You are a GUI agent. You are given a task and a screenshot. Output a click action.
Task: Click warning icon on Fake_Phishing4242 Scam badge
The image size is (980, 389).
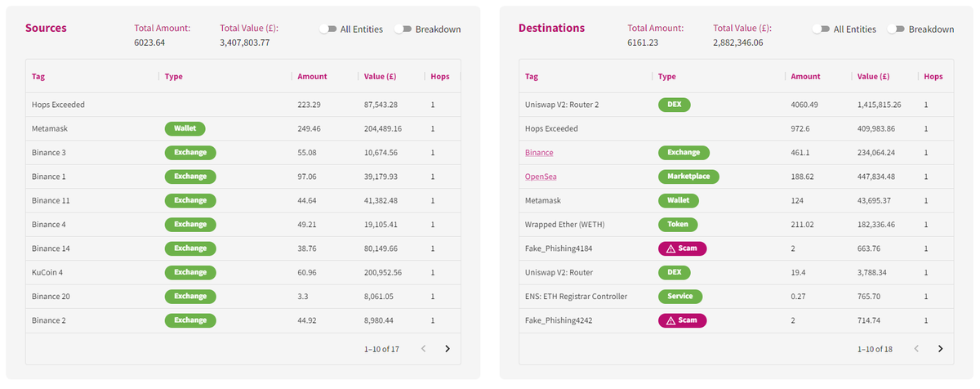670,320
